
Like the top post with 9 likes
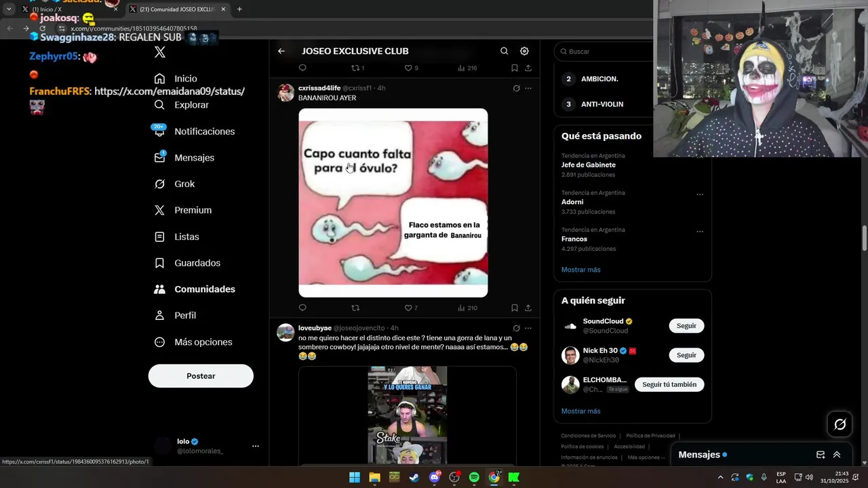click(411, 68)
